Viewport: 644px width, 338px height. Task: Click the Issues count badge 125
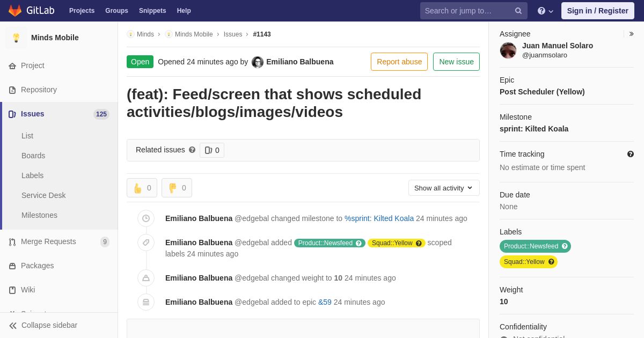pyautogui.click(x=101, y=114)
